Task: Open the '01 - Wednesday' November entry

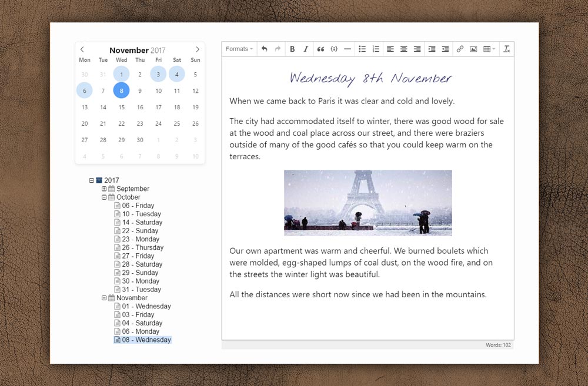Action: pos(143,306)
